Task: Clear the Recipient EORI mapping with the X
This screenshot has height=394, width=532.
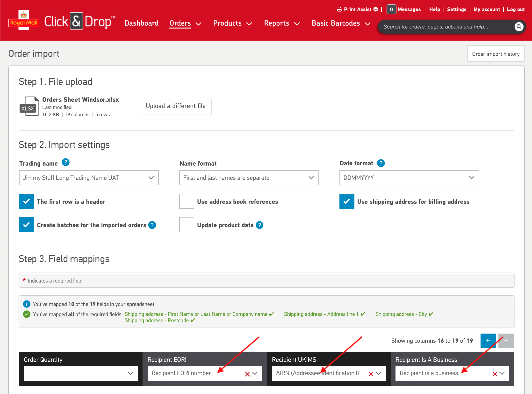Action: [247, 374]
